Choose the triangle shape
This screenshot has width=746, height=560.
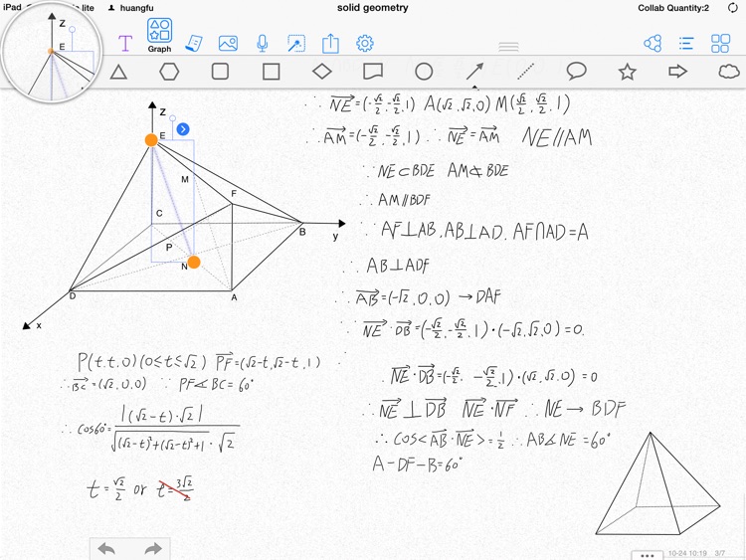(x=118, y=73)
